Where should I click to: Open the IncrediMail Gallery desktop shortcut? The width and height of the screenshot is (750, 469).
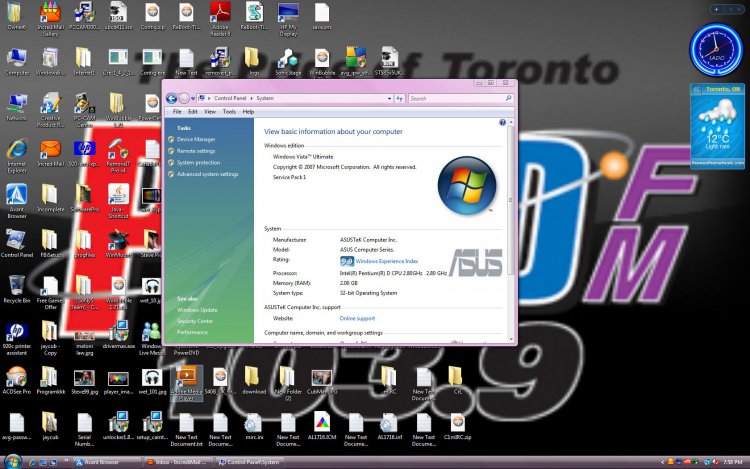(x=50, y=19)
